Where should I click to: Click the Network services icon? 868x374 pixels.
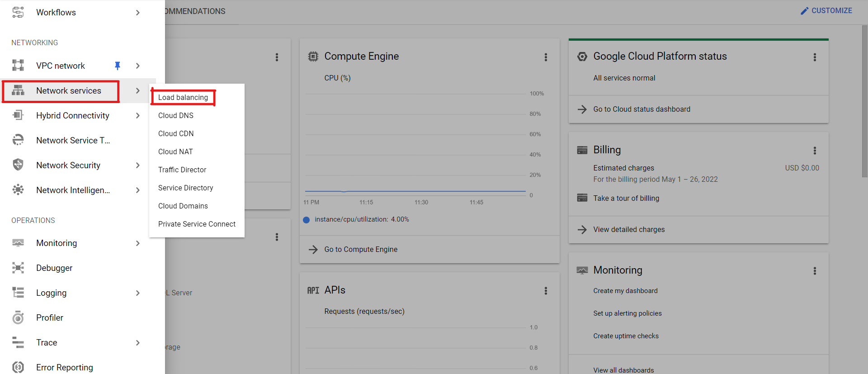pyautogui.click(x=18, y=90)
